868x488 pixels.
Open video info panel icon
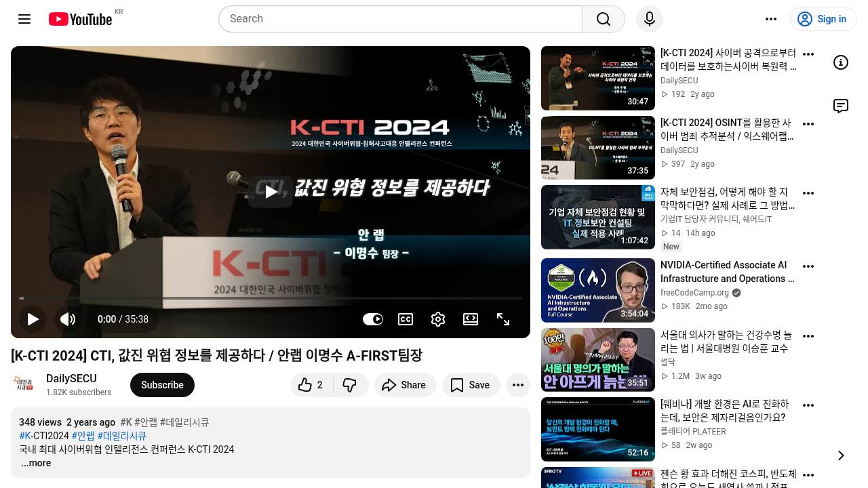841,62
